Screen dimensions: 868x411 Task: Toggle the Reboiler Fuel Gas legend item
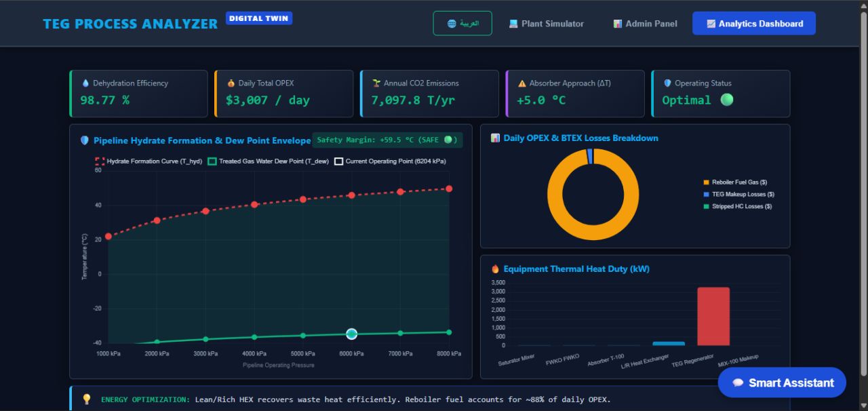735,182
